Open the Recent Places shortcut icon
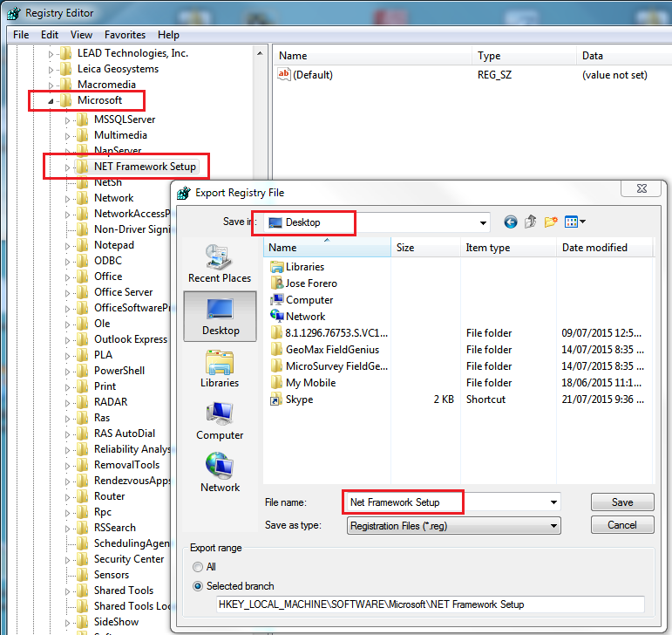The height and width of the screenshot is (635, 672). pyautogui.click(x=220, y=262)
